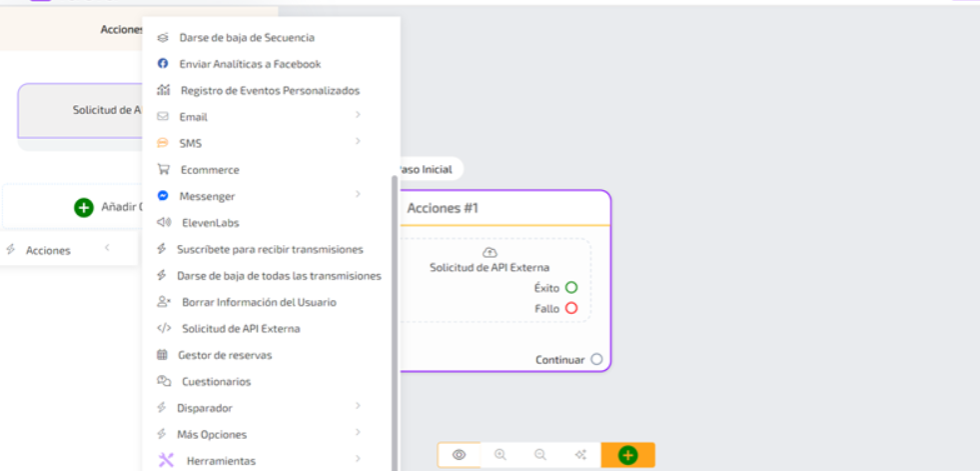Click the zoom out magnifier icon
The image size is (980, 471).
point(540,455)
